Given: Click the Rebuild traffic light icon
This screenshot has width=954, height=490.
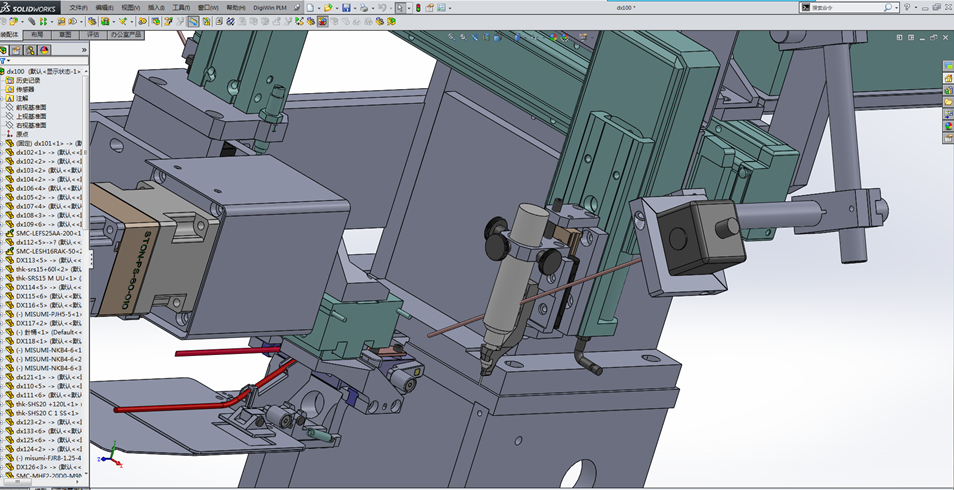Looking at the screenshot, I should coord(418,8).
